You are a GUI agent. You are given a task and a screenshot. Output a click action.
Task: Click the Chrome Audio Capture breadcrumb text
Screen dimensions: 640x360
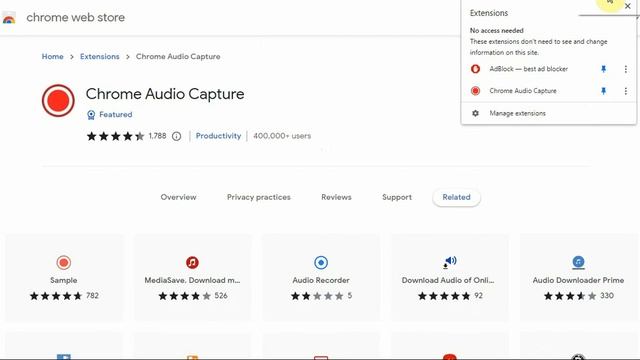pyautogui.click(x=178, y=57)
